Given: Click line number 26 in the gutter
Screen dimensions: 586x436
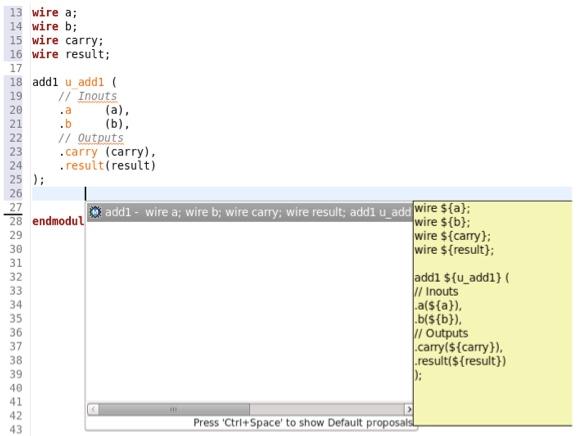Looking at the screenshot, I should pos(16,194).
